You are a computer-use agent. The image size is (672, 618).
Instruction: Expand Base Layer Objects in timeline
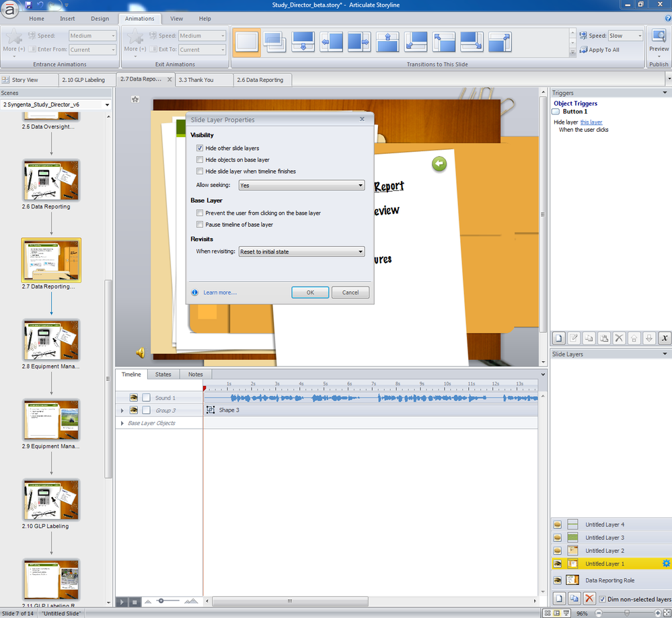point(122,423)
